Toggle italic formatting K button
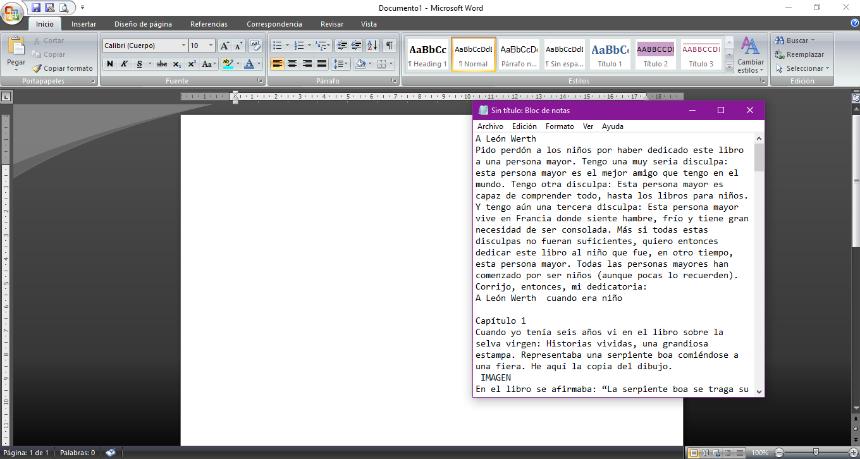This screenshot has height=459, width=860. pyautogui.click(x=124, y=64)
